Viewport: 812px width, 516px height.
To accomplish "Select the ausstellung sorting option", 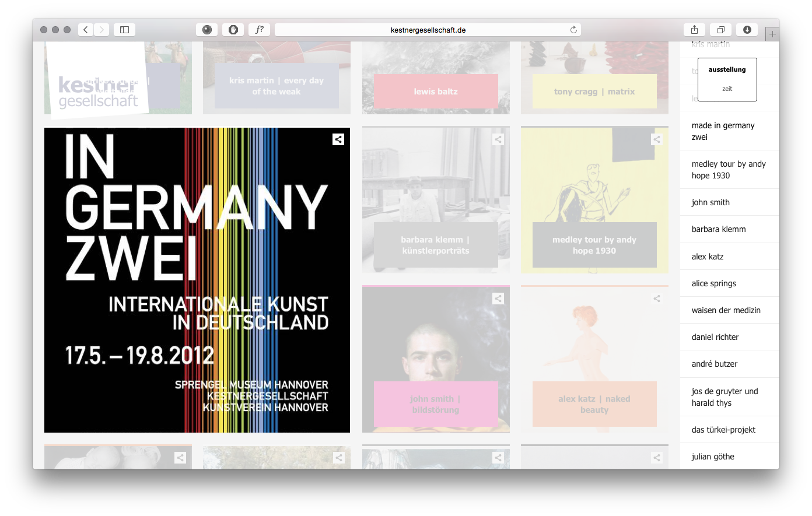I will click(x=727, y=69).
